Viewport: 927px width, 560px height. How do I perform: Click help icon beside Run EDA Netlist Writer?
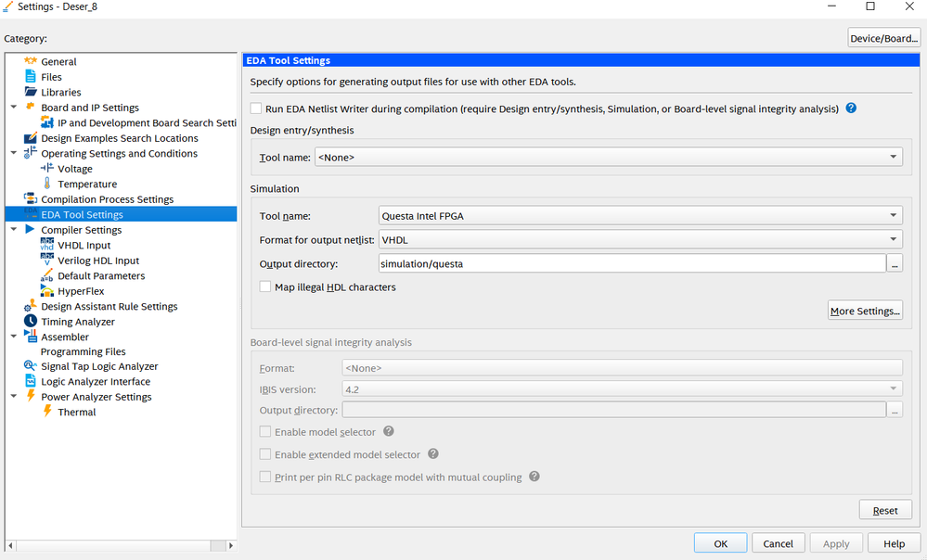click(851, 108)
